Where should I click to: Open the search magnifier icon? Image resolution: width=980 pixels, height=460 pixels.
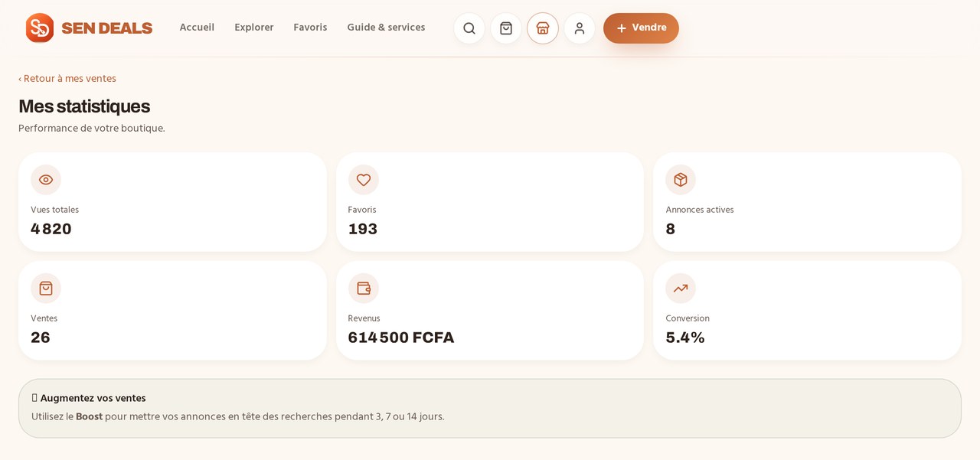coord(469,28)
